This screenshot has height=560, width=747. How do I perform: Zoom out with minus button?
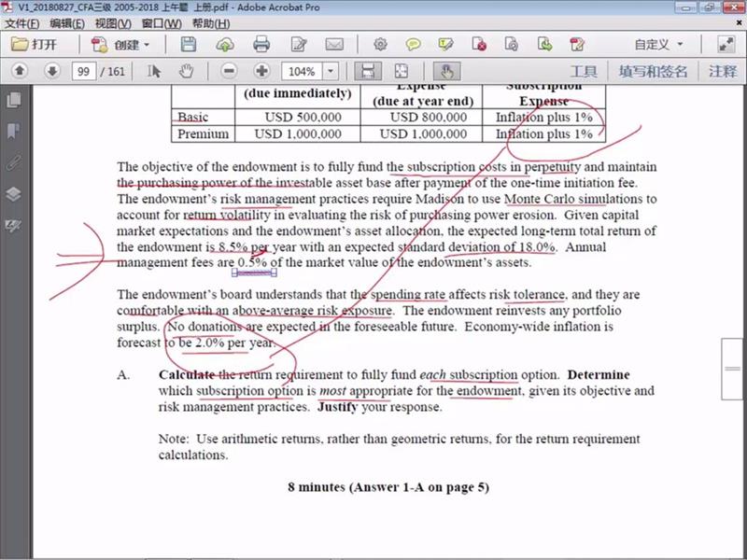tap(229, 72)
